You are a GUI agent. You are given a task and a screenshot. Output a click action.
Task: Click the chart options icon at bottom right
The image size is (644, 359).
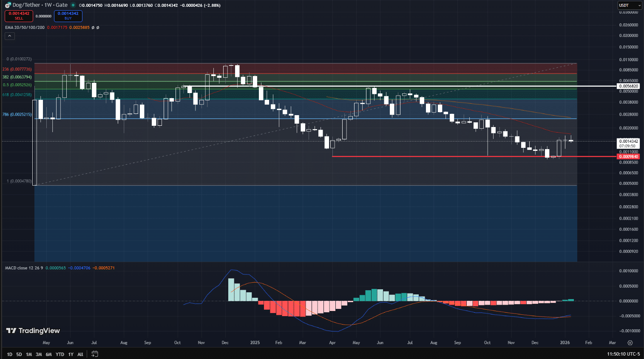click(630, 342)
